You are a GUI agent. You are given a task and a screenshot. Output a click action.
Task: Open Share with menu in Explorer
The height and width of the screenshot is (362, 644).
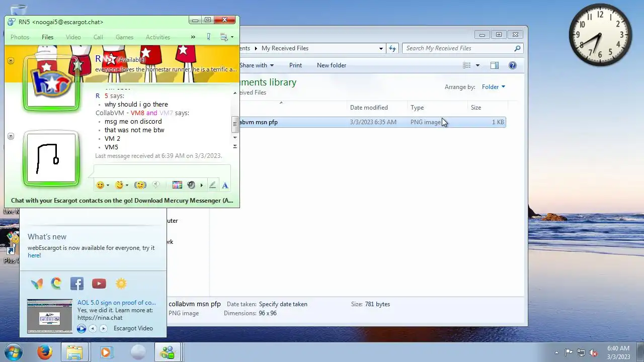coord(257,65)
